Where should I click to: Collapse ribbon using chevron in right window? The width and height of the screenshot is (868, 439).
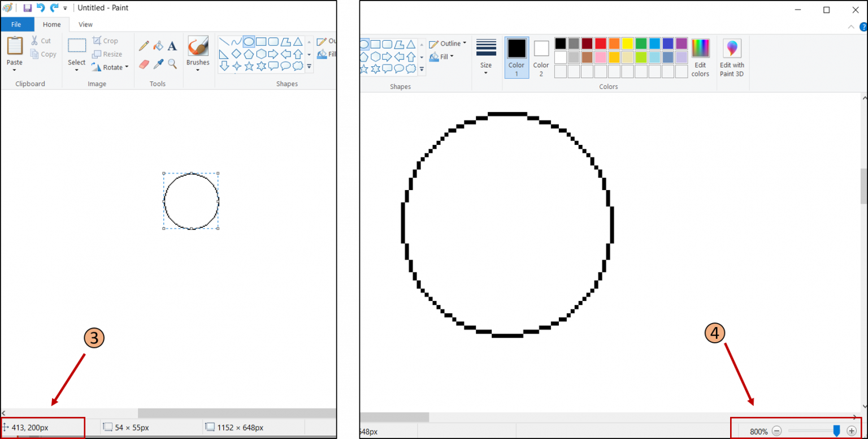tap(851, 27)
